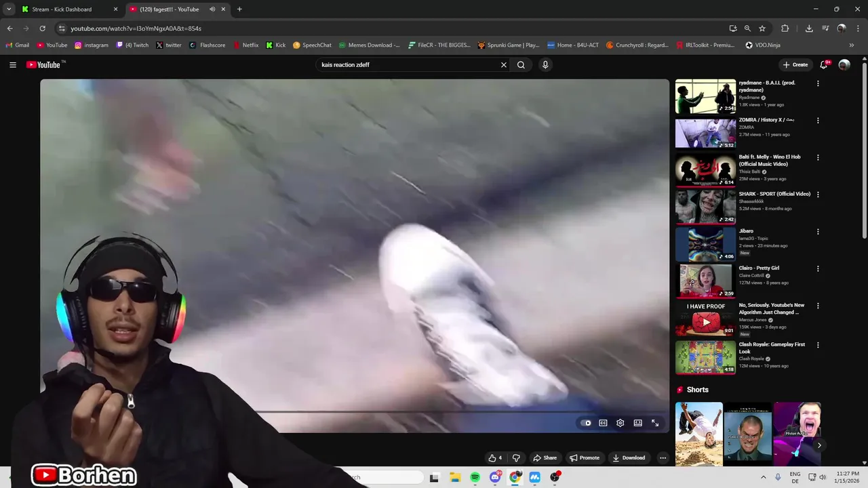Screen dimensions: 868x488
Task: Open the video player settings gear
Action: click(620, 423)
